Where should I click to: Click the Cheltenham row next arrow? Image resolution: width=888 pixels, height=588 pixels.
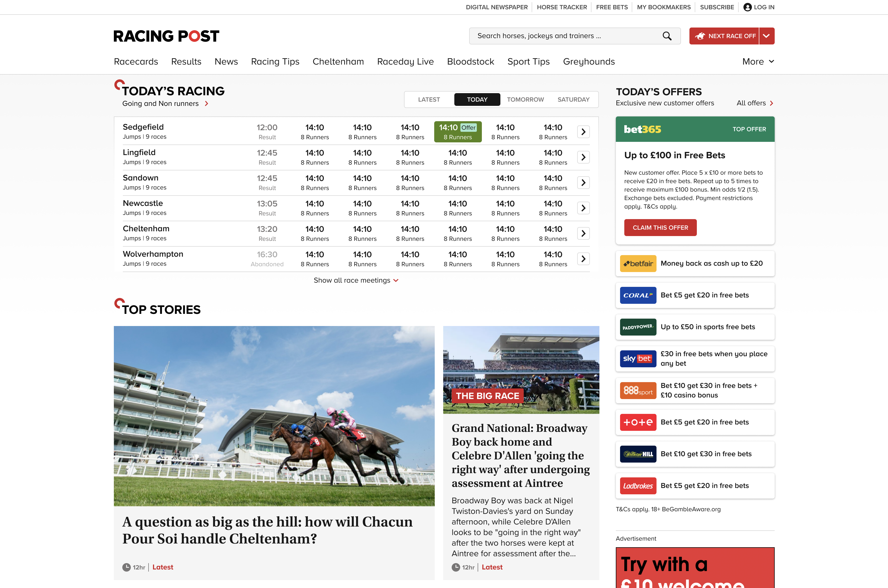tap(583, 233)
